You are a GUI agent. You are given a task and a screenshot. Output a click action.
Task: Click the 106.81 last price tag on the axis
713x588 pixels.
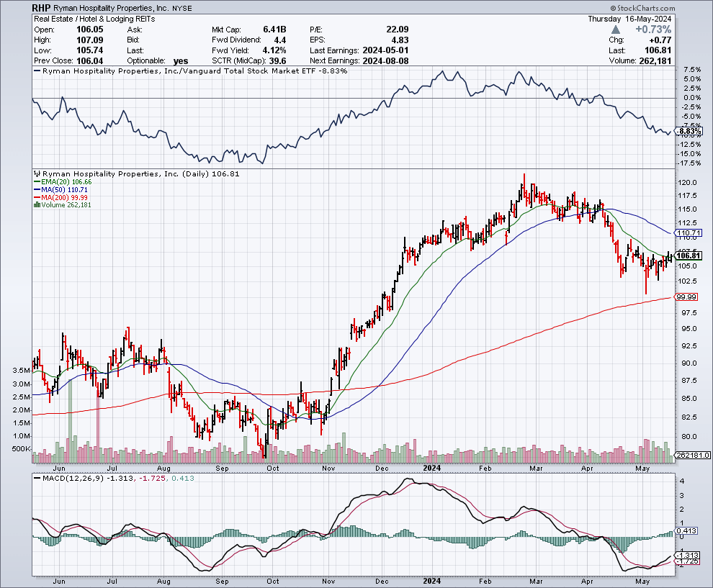[689, 256]
